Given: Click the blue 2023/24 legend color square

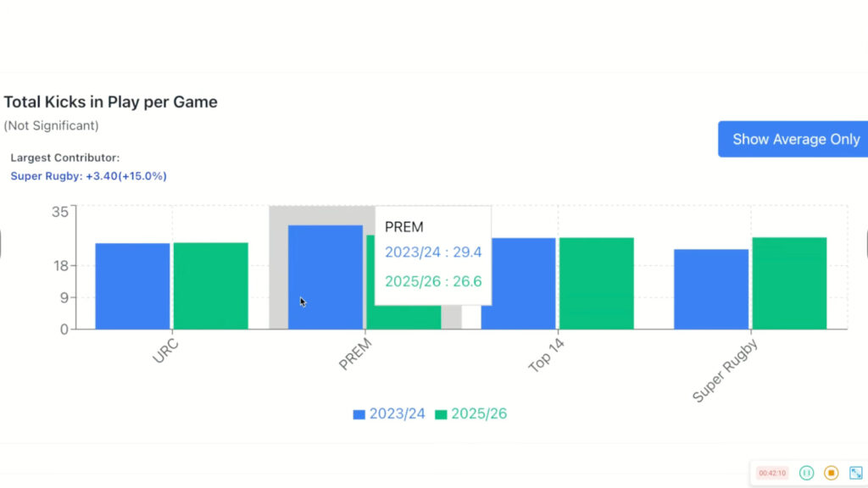Looking at the screenshot, I should click(359, 414).
